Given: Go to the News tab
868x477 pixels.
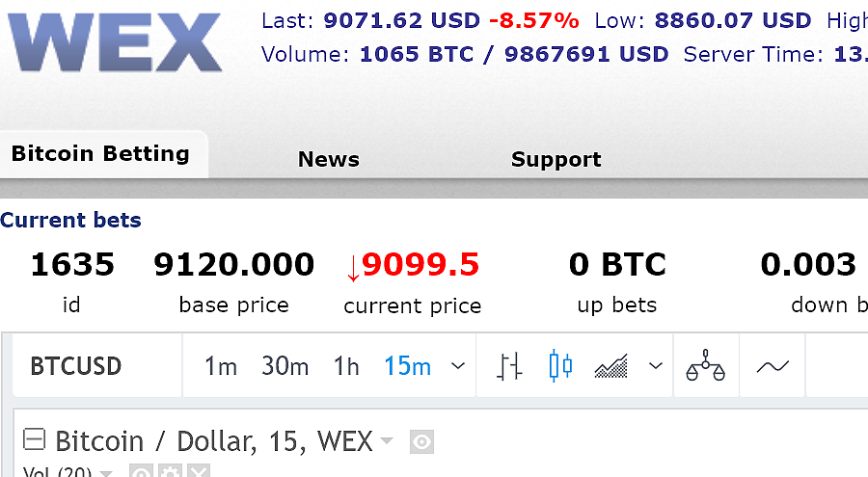Looking at the screenshot, I should [x=328, y=160].
